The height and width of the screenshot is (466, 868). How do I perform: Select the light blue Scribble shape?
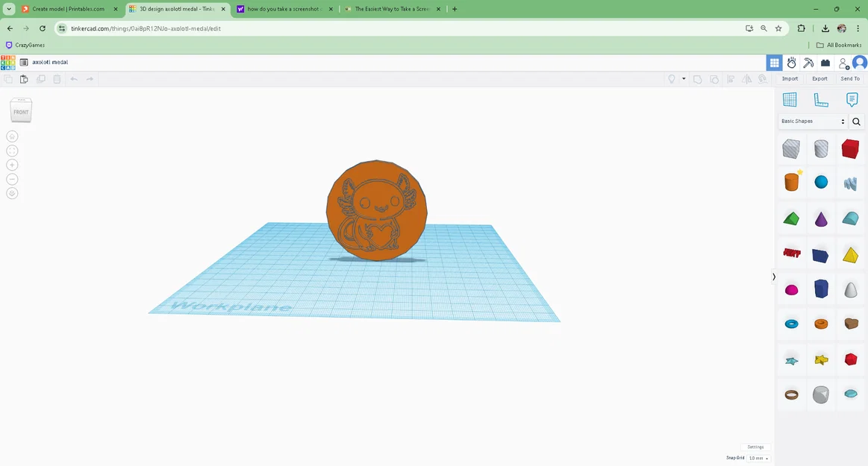point(850,183)
